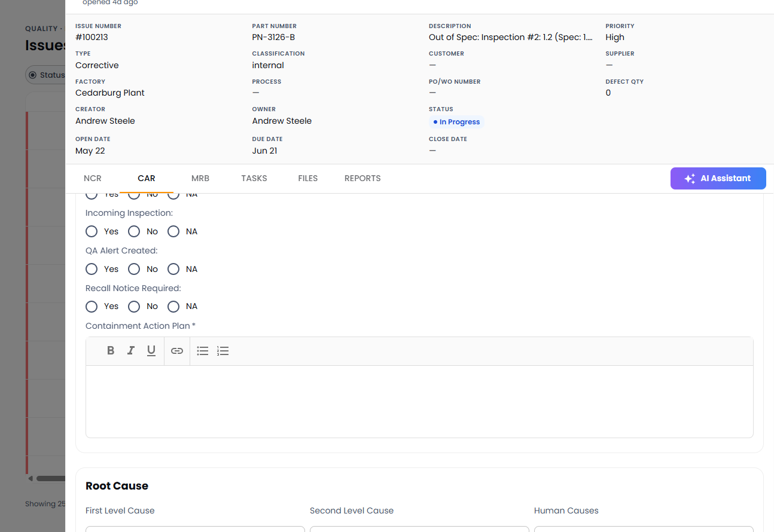Viewport: 774px width, 532px height.
Task: Click the Second Level Cause label
Action: pos(352,510)
